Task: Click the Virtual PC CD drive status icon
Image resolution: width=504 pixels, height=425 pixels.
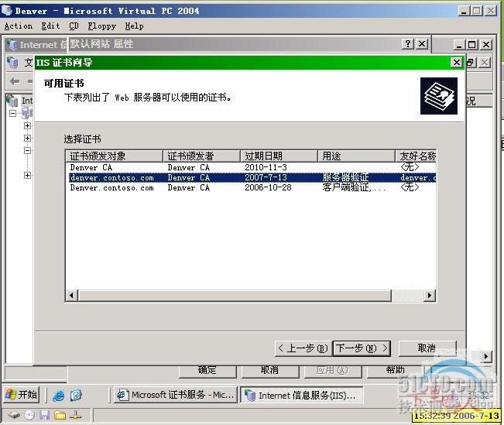Action: point(29,416)
